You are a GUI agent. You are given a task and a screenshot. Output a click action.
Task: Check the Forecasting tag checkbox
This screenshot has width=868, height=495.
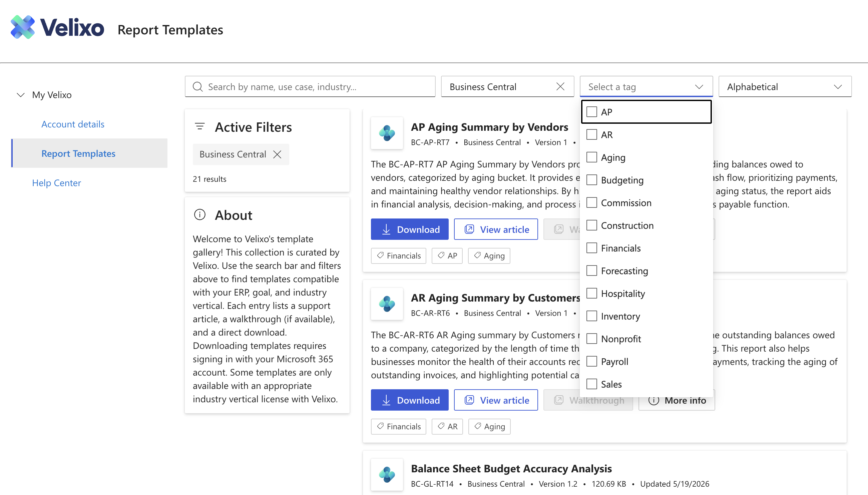pos(591,271)
